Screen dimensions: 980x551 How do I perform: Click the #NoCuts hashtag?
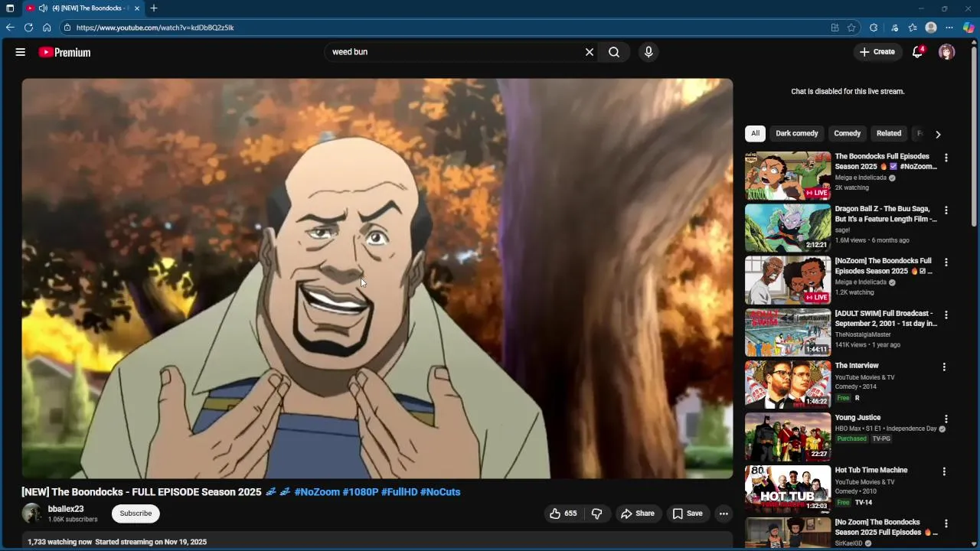pyautogui.click(x=440, y=492)
